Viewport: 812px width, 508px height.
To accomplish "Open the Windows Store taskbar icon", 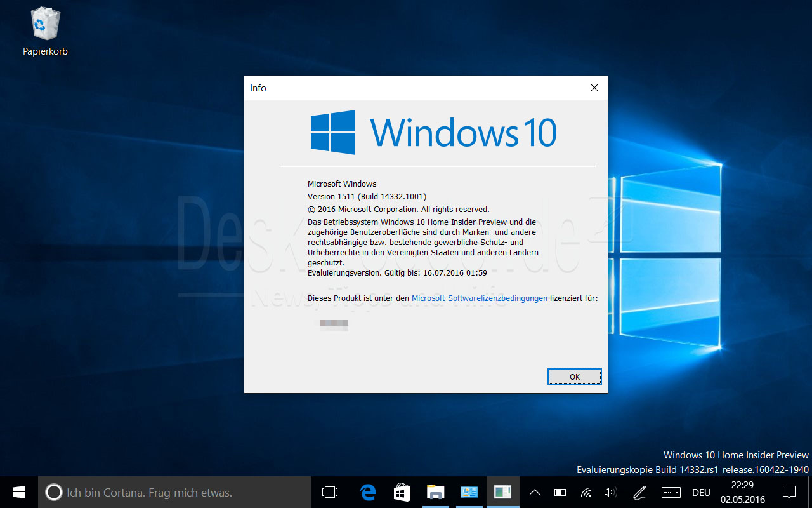I will click(402, 492).
